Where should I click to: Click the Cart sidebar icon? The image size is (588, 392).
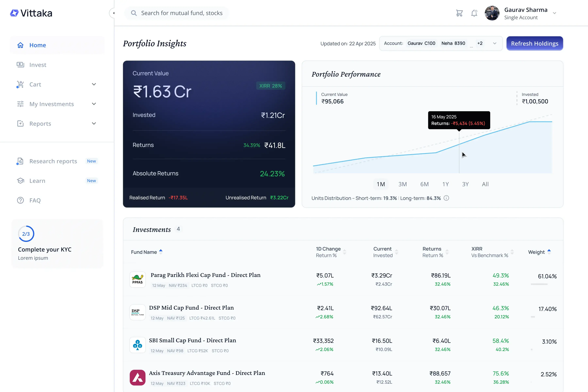point(20,84)
